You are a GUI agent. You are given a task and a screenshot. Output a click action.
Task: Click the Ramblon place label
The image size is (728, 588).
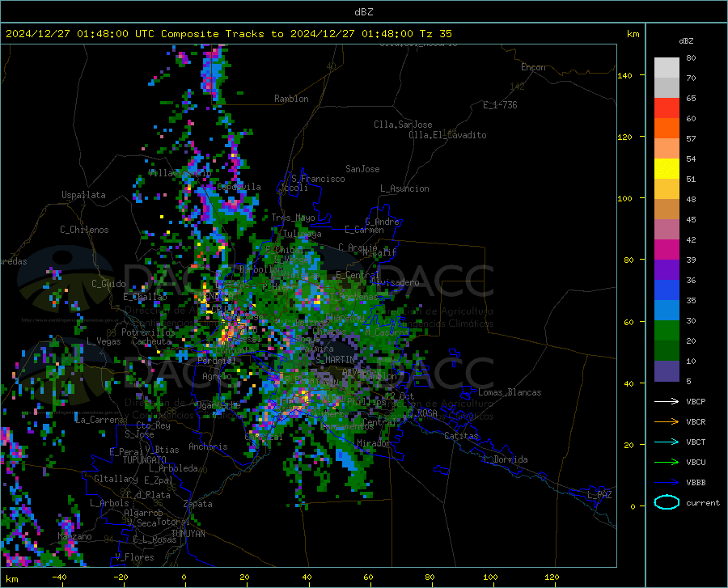tap(291, 99)
